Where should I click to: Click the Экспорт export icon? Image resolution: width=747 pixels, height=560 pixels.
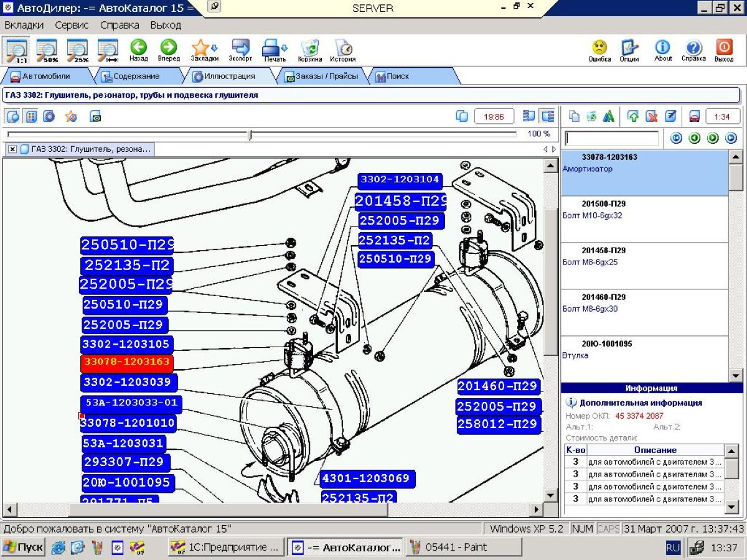pos(240,50)
